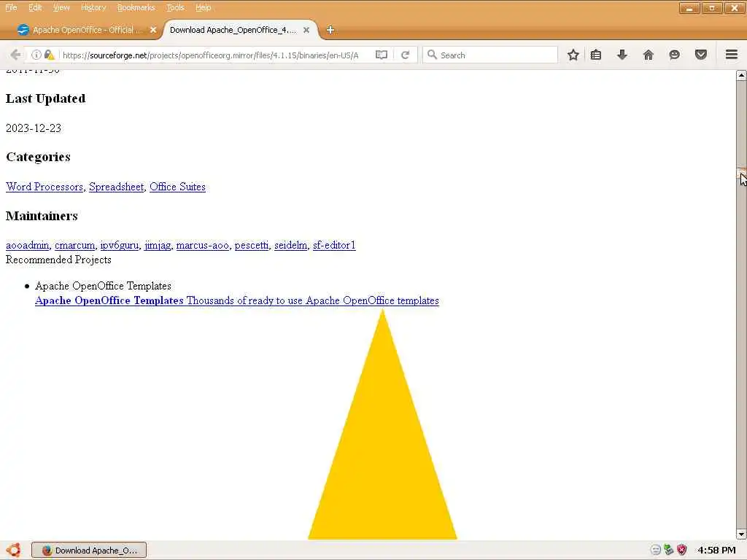Click the Categories heading
Screen dimensions: 747x560
pos(38,157)
